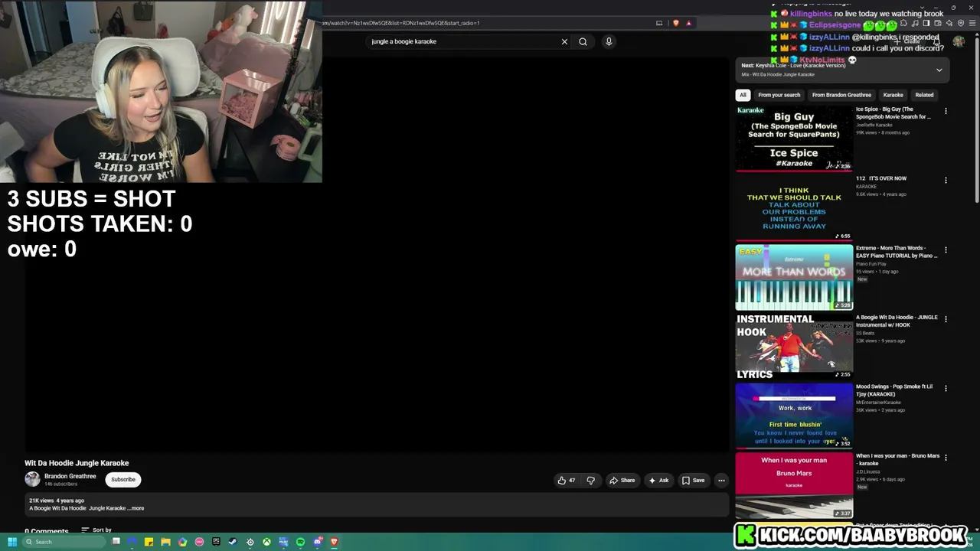The height and width of the screenshot is (551, 980).
Task: Click the 'Extreme - More Than Words' video title
Action: click(x=897, y=252)
